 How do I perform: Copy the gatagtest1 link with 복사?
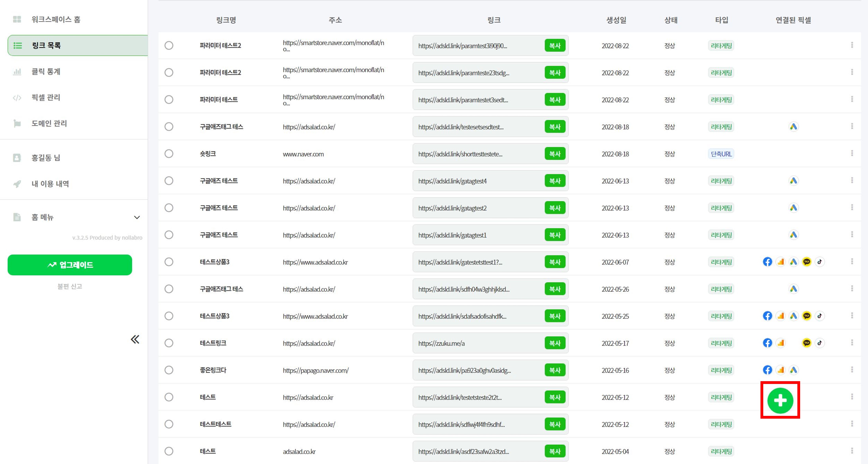click(555, 235)
